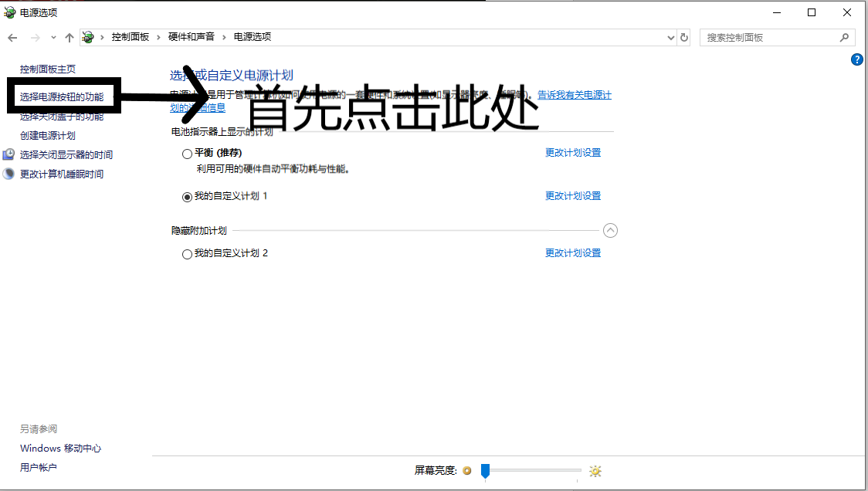
Task: Click the dim brightness icon left of slider
Action: [x=467, y=471]
